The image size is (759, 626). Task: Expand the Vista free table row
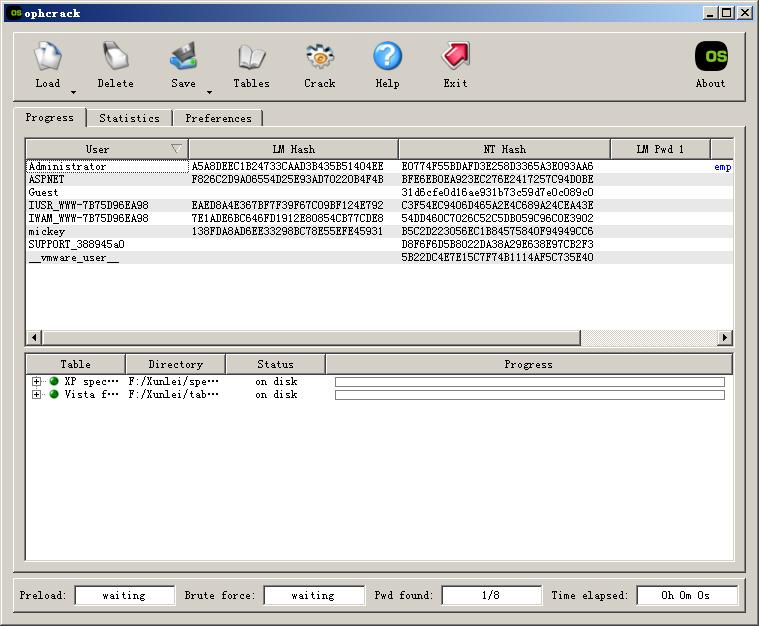36,395
